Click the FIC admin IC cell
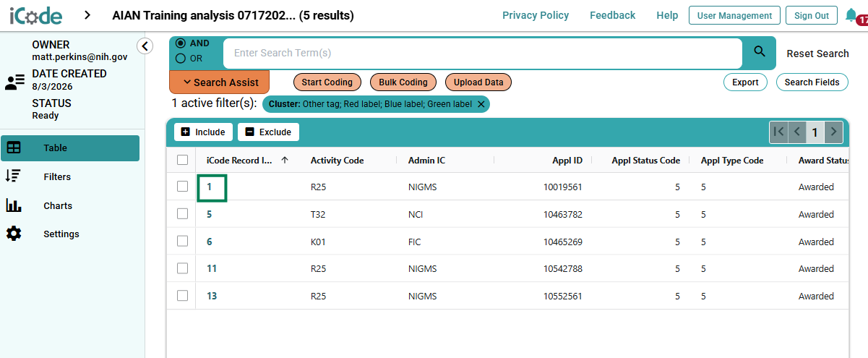 (x=414, y=242)
